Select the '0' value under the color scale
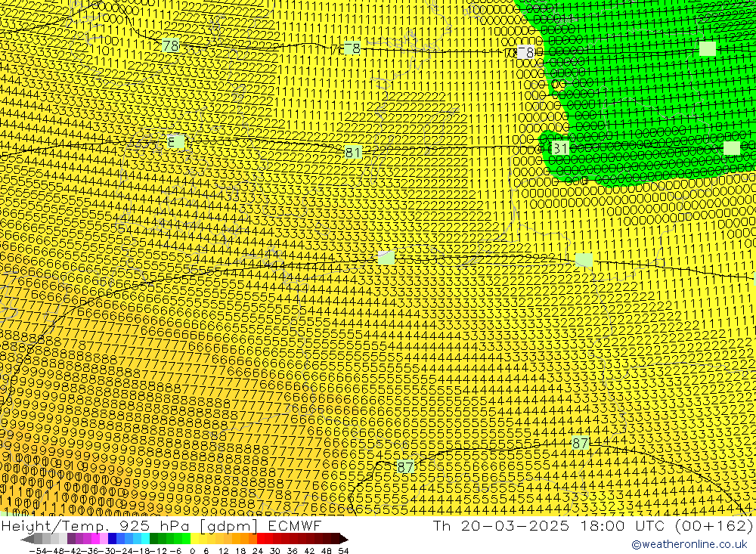 point(192,551)
